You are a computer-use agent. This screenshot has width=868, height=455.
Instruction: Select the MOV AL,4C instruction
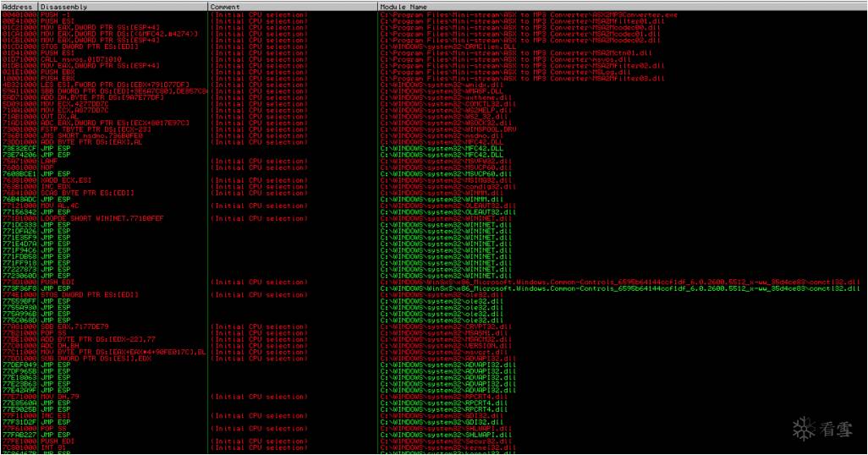point(59,206)
